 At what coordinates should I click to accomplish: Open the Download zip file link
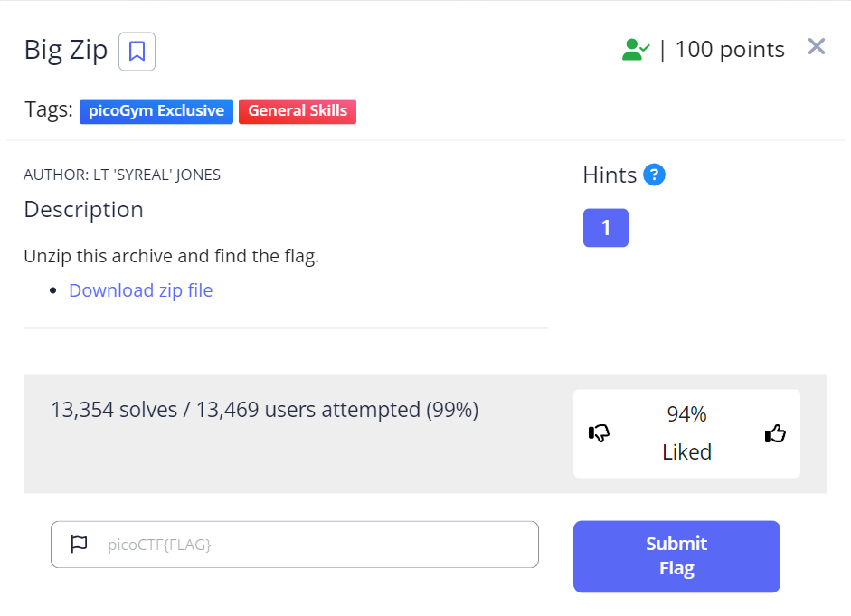140,290
